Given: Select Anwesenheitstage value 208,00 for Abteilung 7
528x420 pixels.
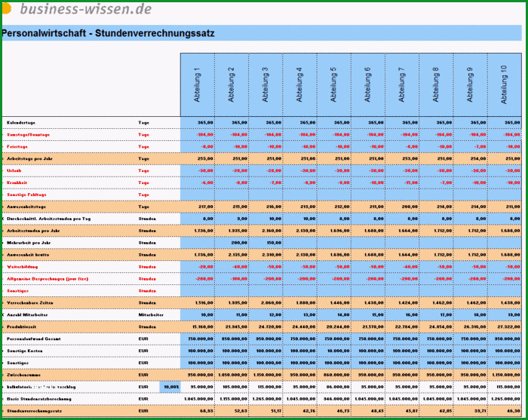Looking at the screenshot, I should tap(402, 207).
